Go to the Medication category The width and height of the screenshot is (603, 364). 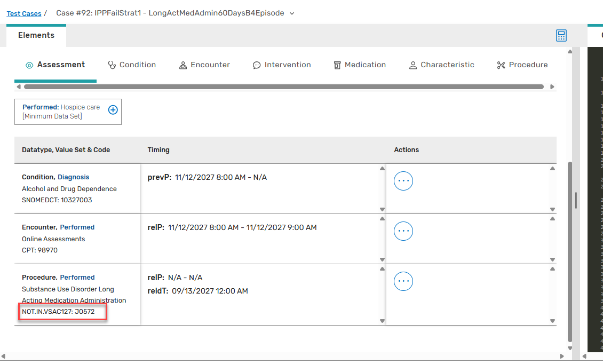(x=359, y=65)
